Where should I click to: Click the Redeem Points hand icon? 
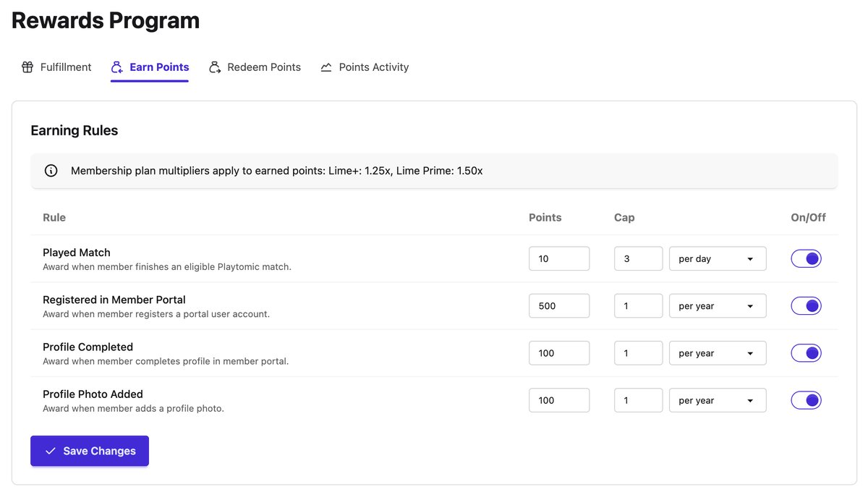pyautogui.click(x=214, y=67)
